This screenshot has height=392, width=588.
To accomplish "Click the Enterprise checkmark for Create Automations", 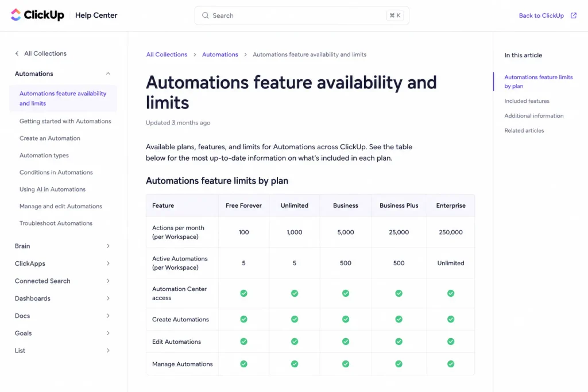I will click(451, 319).
